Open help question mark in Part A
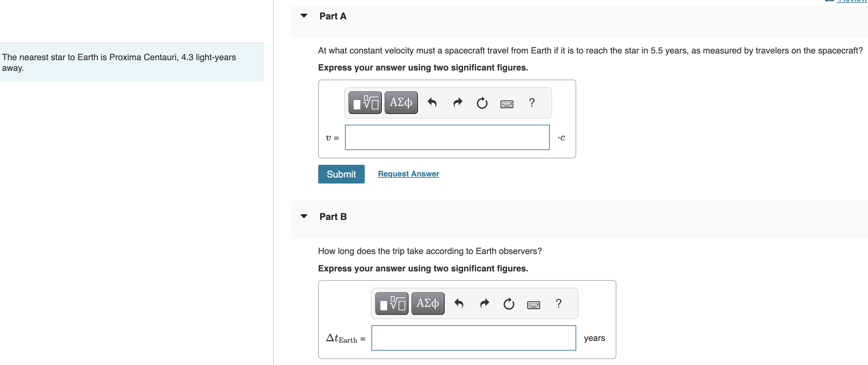This screenshot has width=868, height=365. click(x=531, y=102)
